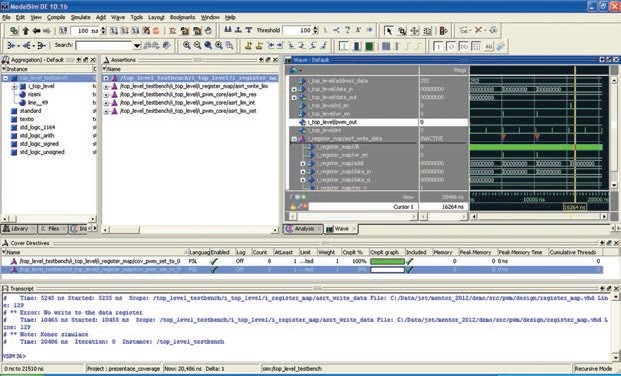Expand the i_top_level instance tree node

tap(14, 86)
